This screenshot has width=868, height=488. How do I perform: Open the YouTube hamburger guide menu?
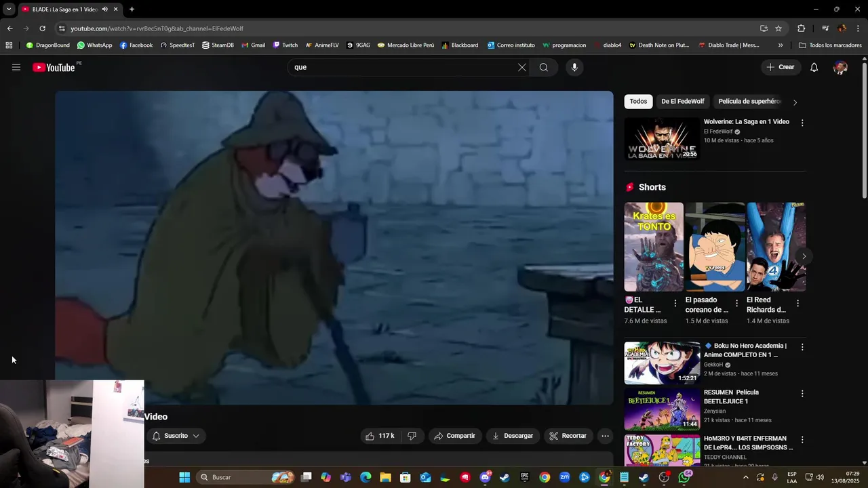pos(16,67)
